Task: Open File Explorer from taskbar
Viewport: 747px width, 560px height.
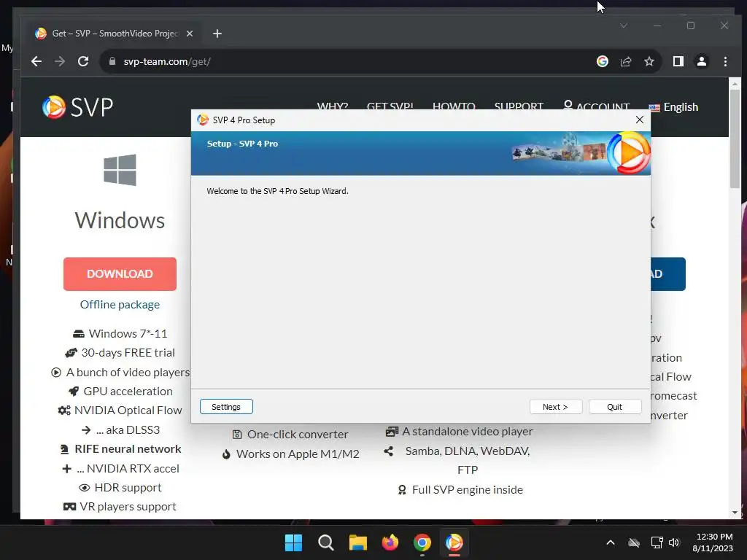Action: 357,542
